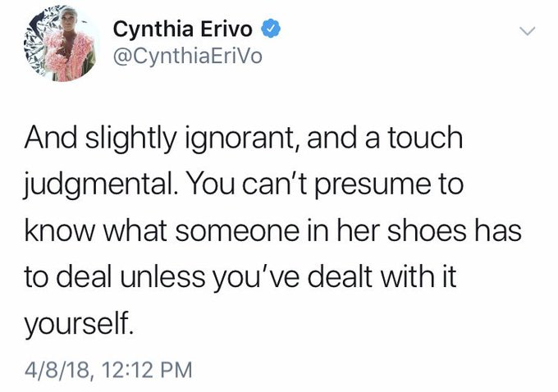Click the blue verified badge
The height and width of the screenshot is (392, 558).
coord(270,30)
